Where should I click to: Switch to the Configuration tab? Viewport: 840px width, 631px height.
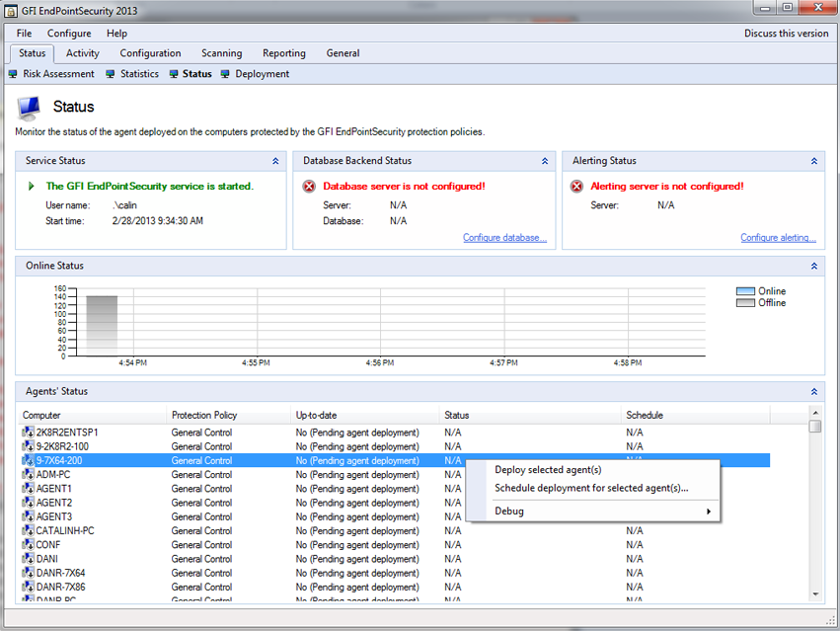tap(151, 53)
